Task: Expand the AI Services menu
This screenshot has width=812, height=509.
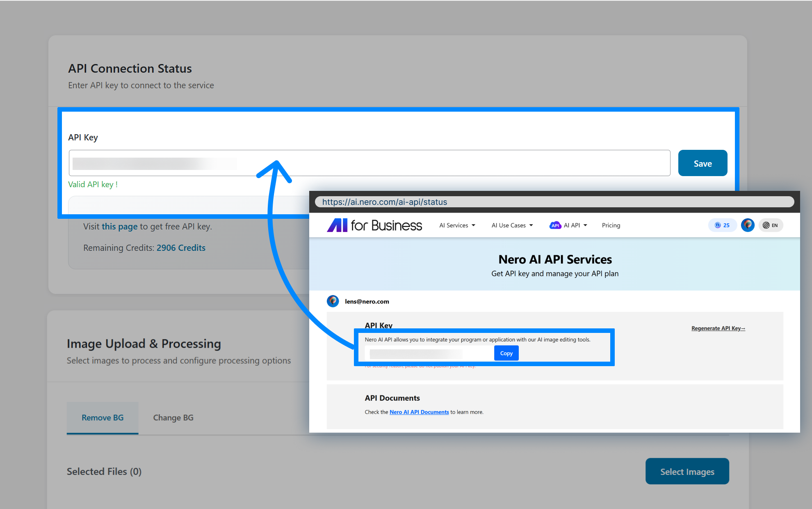Action: 457,225
